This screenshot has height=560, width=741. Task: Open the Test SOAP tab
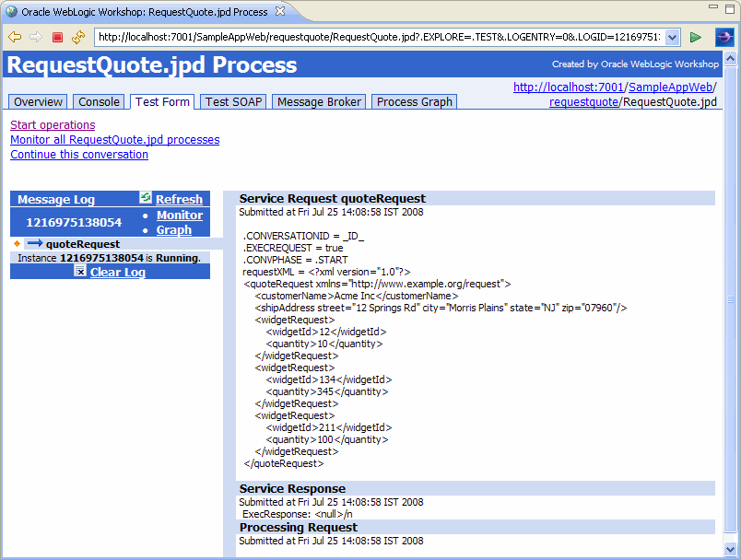[x=233, y=102]
